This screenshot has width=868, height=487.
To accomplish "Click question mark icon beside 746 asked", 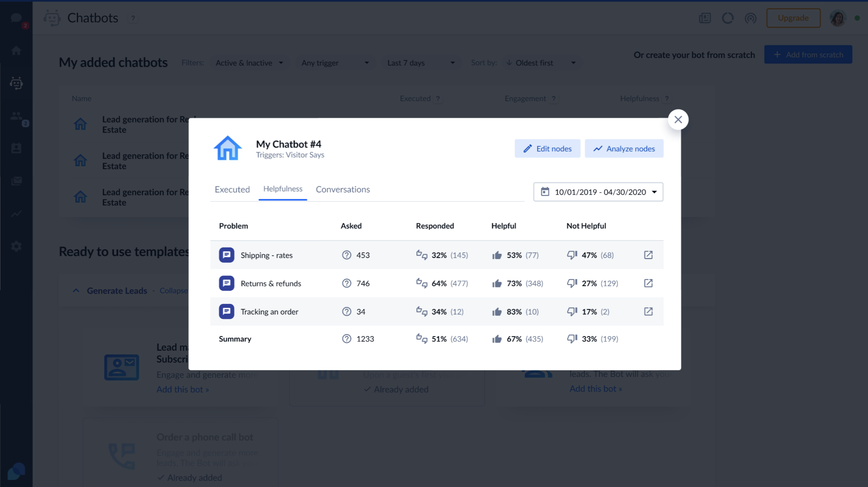I will (347, 283).
